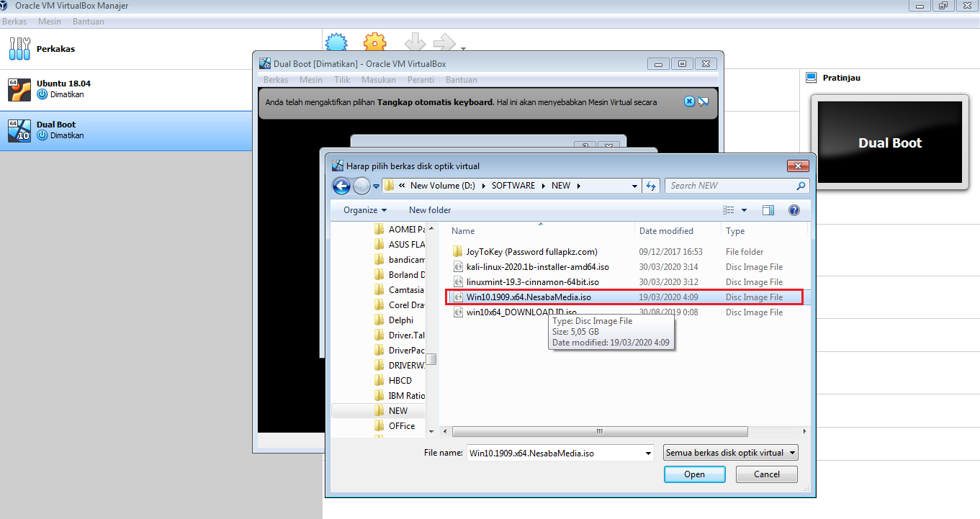Click the search magnifier icon
980x519 pixels.
pyautogui.click(x=800, y=185)
